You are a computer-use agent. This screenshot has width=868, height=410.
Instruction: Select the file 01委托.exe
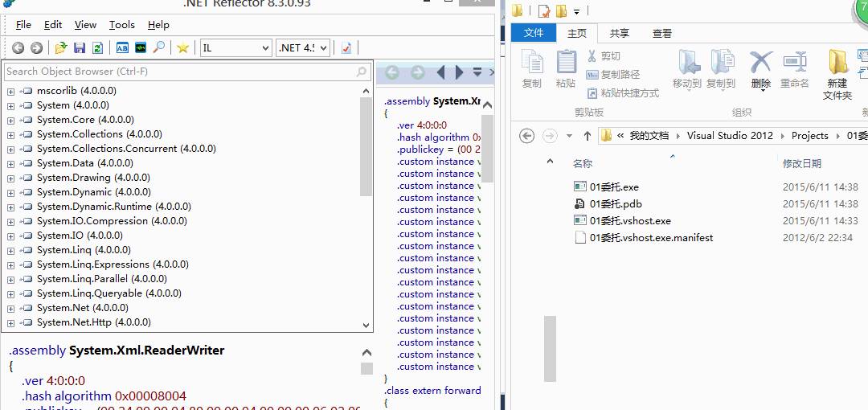[x=614, y=187]
